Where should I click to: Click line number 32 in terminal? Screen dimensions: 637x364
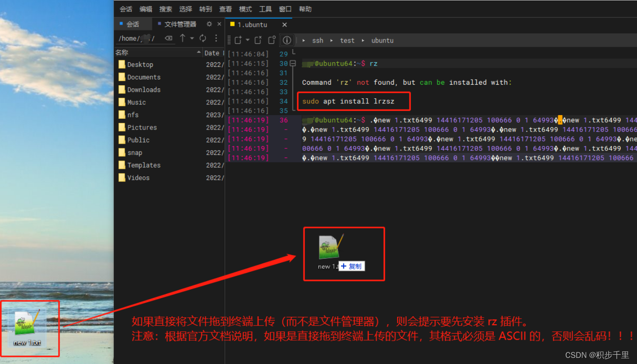284,82
